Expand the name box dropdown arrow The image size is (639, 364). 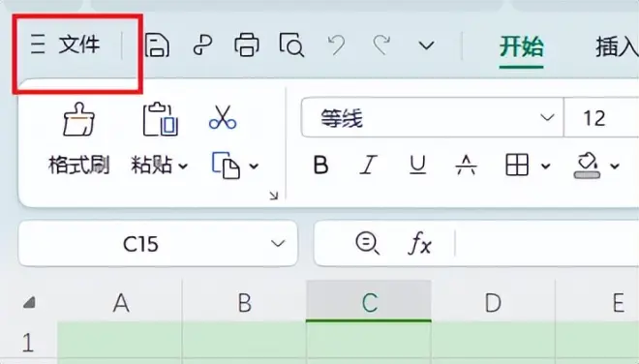point(278,244)
